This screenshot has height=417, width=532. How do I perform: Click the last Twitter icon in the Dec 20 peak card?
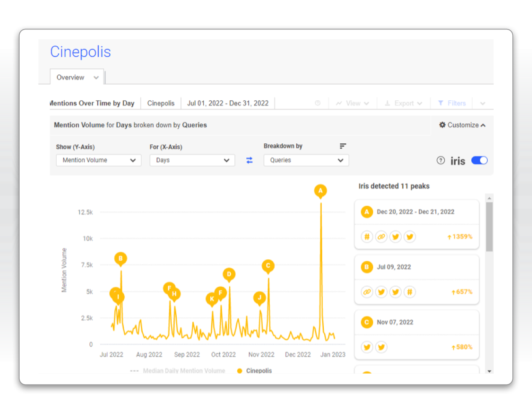[x=409, y=236]
